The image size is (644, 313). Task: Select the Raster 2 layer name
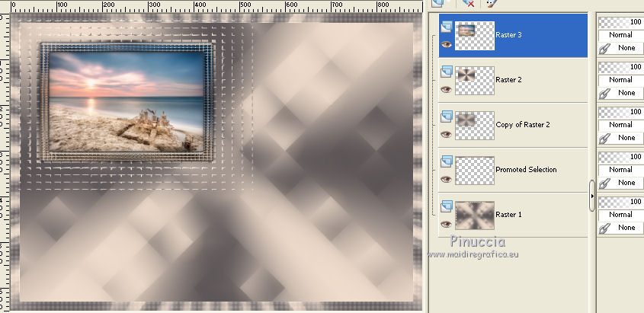508,80
